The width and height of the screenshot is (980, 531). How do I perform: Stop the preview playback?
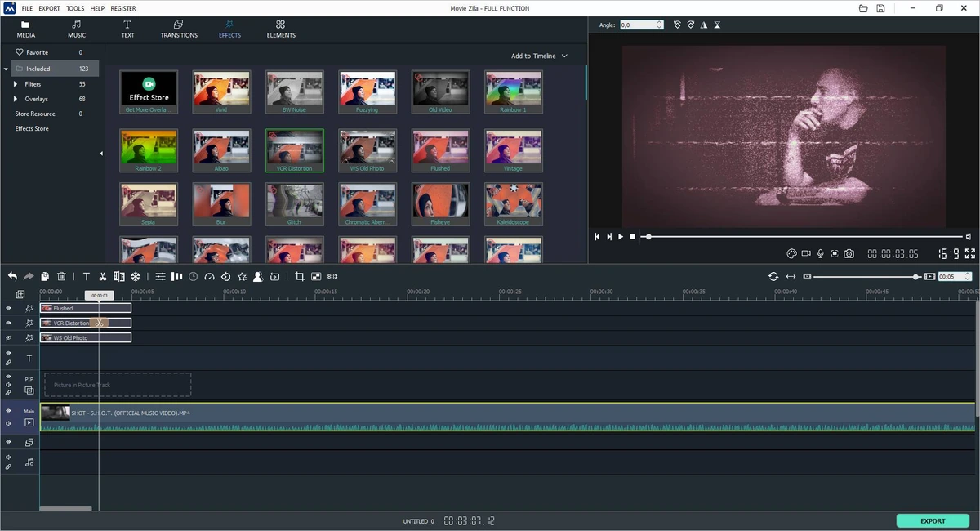point(632,237)
